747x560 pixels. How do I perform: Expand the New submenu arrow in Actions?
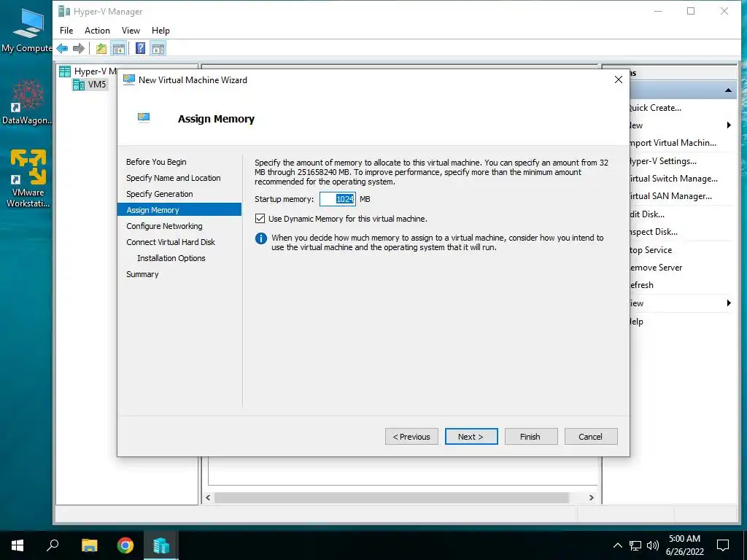[729, 125]
